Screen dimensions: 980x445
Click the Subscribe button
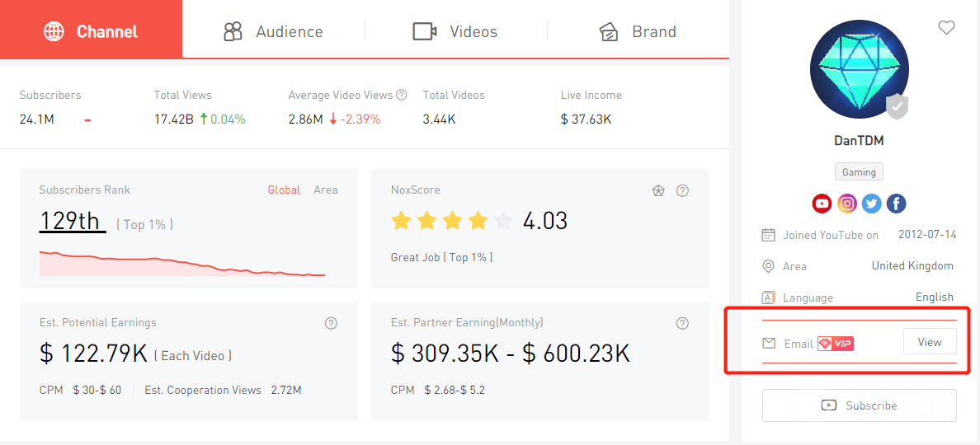click(x=859, y=405)
